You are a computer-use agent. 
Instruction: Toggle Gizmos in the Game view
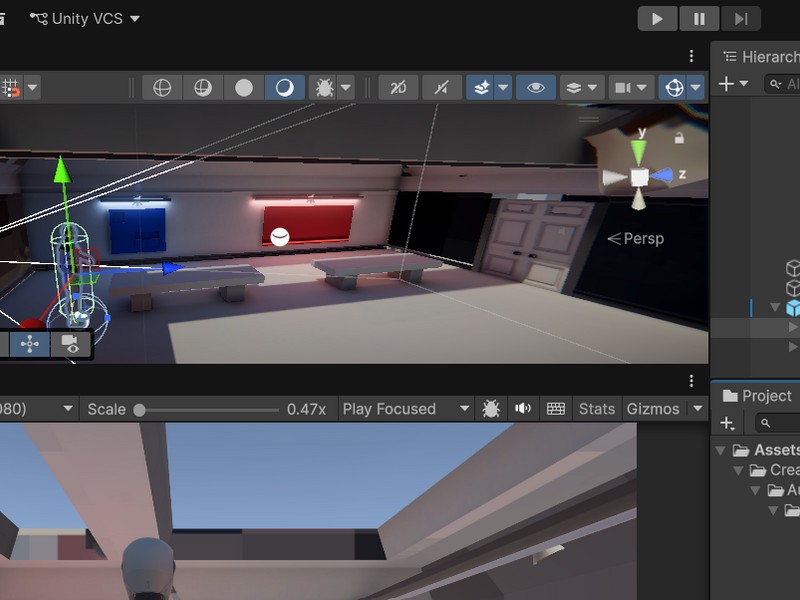pyautogui.click(x=653, y=409)
